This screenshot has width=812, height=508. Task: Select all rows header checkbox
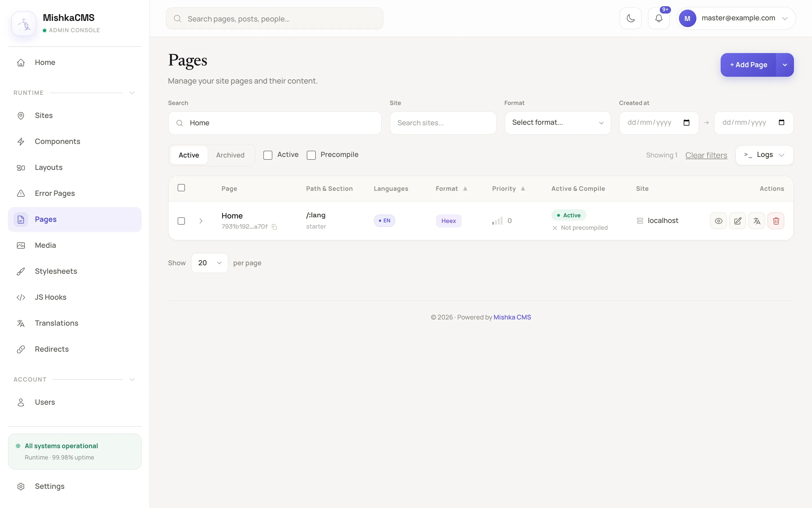coord(181,188)
